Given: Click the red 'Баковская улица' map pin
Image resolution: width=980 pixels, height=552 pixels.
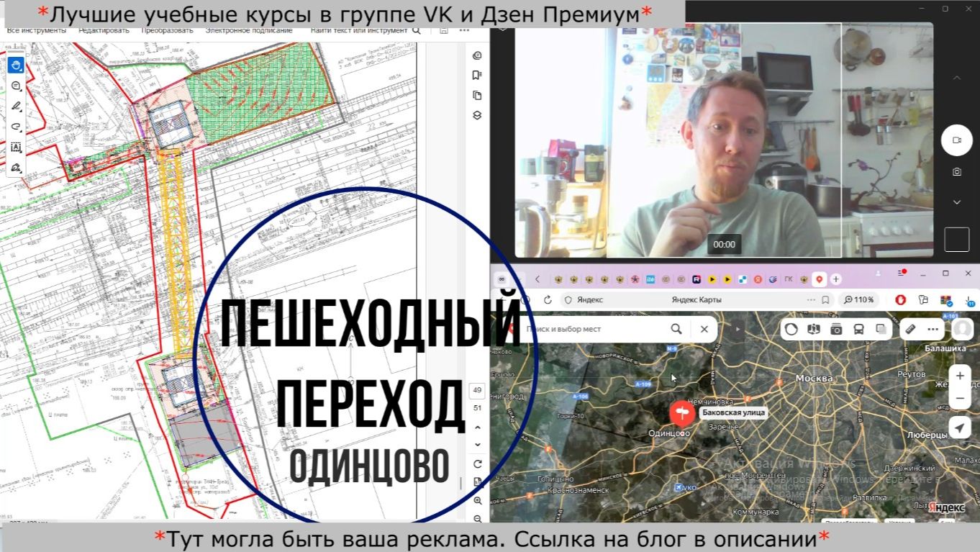Looking at the screenshot, I should pos(681,415).
